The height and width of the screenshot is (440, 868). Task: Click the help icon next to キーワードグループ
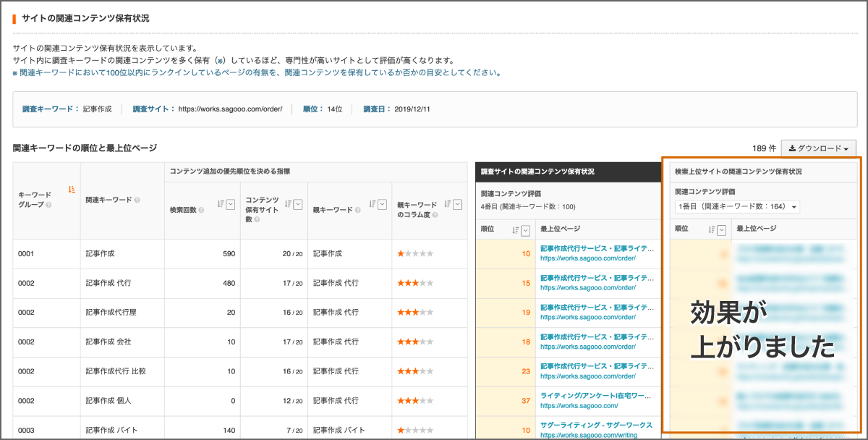coord(49,204)
